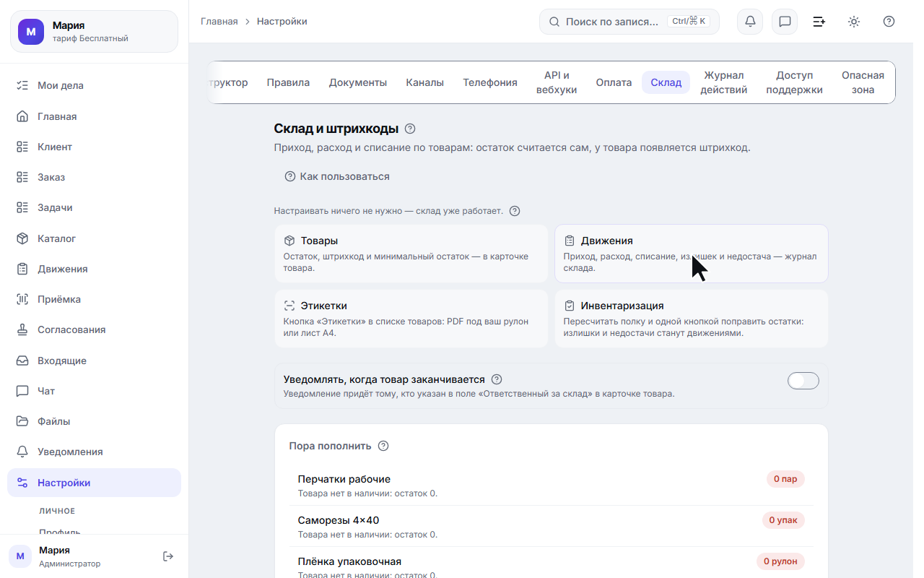Viewport: 924px width, 578px height.
Task: Click the Как пользоваться button
Action: click(337, 176)
